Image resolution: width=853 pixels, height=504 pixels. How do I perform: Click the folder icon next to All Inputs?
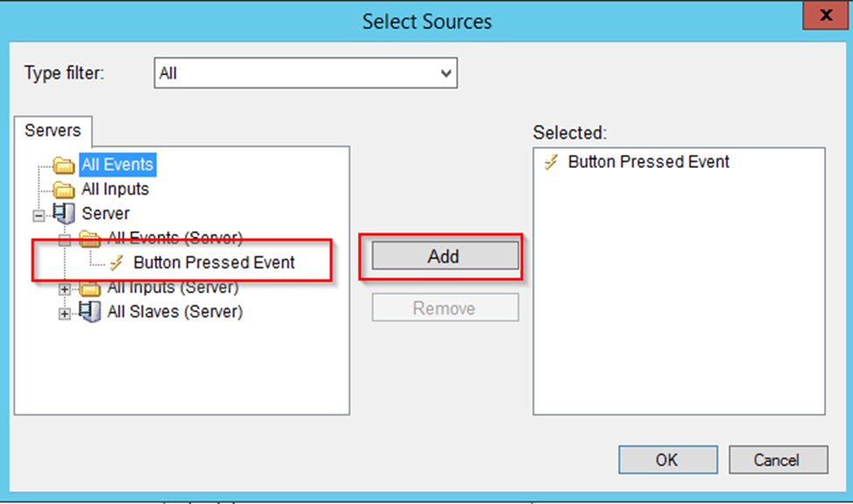click(x=64, y=188)
